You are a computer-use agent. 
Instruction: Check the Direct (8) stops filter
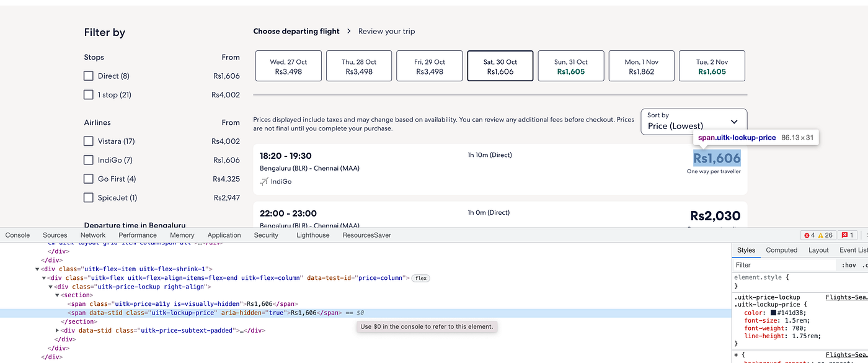click(88, 76)
